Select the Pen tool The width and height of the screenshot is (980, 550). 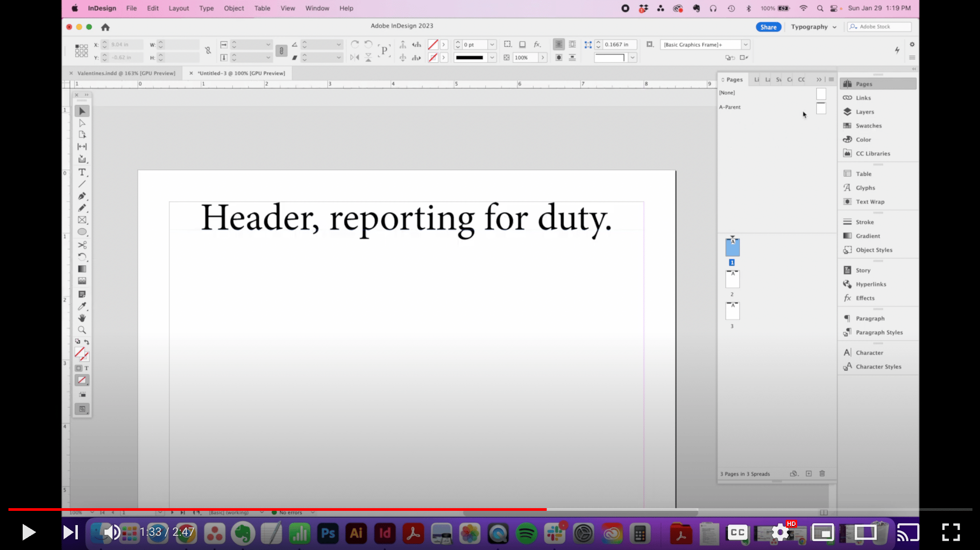pos(82,196)
